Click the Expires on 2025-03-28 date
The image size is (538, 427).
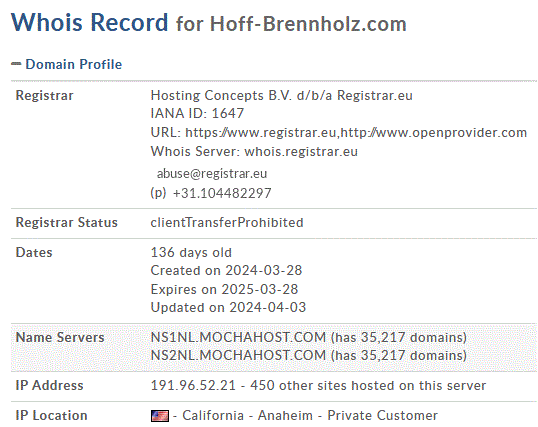(224, 289)
